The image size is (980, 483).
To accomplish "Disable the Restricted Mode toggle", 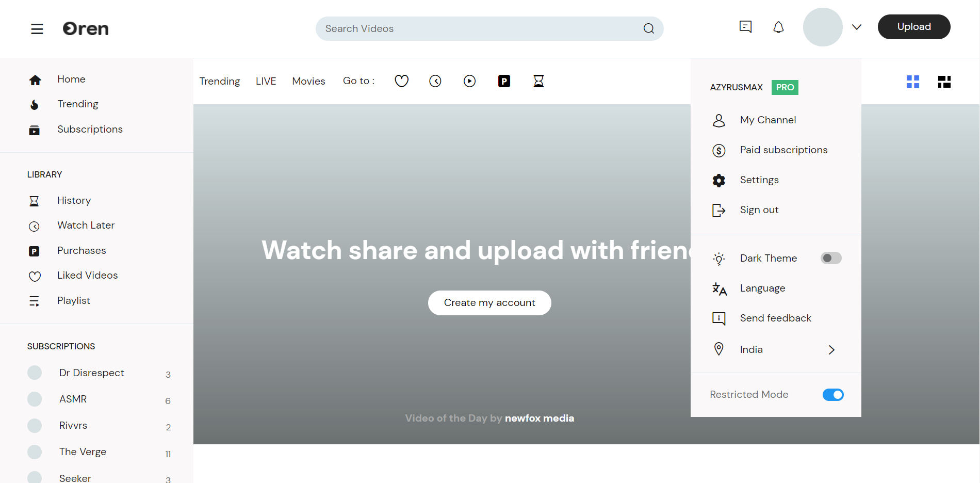I will coord(832,395).
